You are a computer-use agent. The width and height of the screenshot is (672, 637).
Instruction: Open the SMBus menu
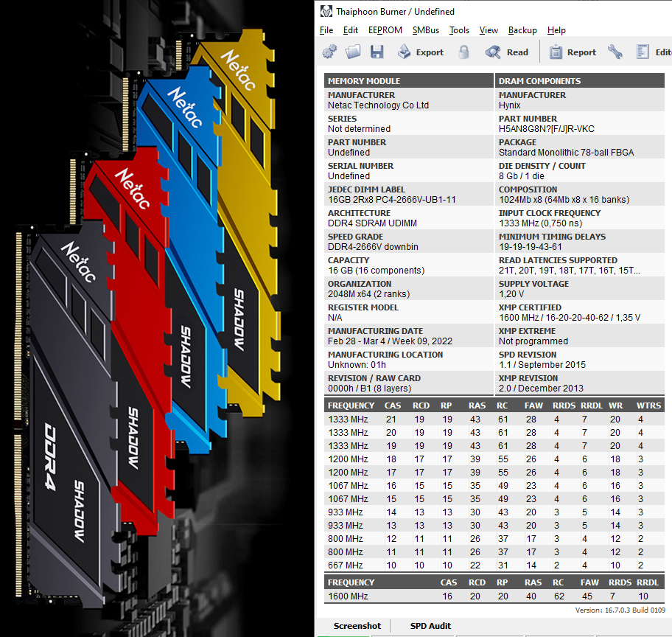[x=426, y=30]
